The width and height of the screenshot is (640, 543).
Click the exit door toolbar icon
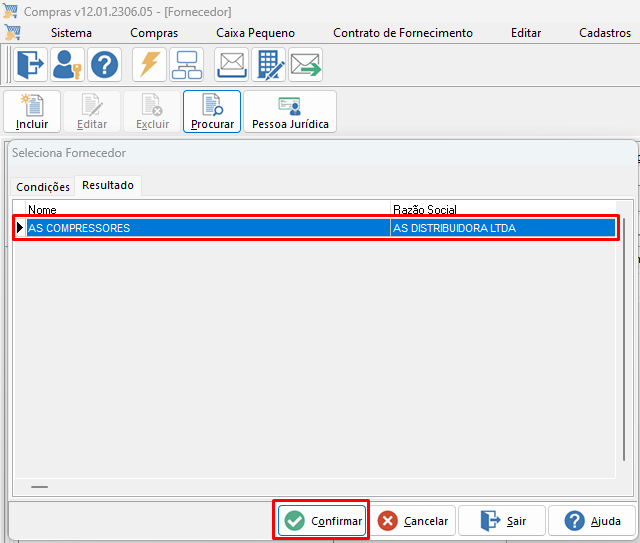[x=31, y=65]
